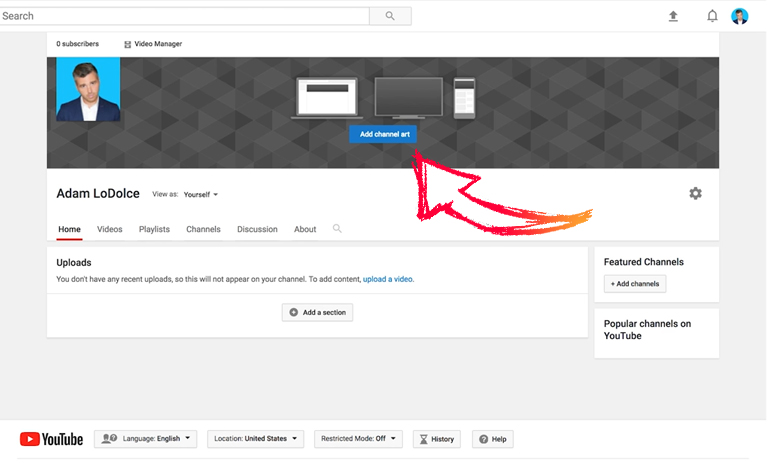Click the search magnifier button
This screenshot has height=463, width=768.
[x=390, y=16]
